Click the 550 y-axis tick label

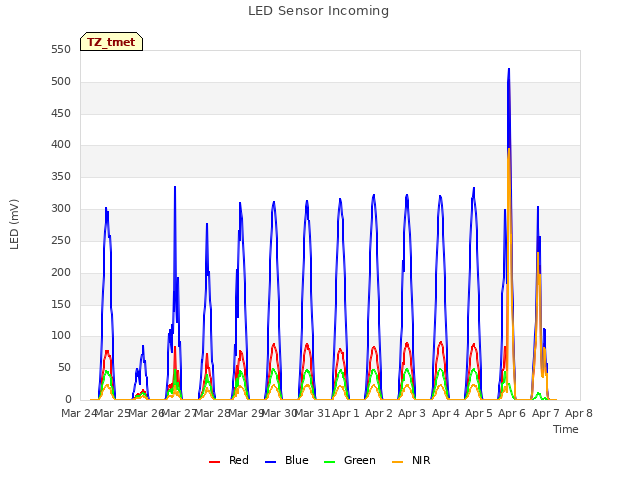click(61, 50)
